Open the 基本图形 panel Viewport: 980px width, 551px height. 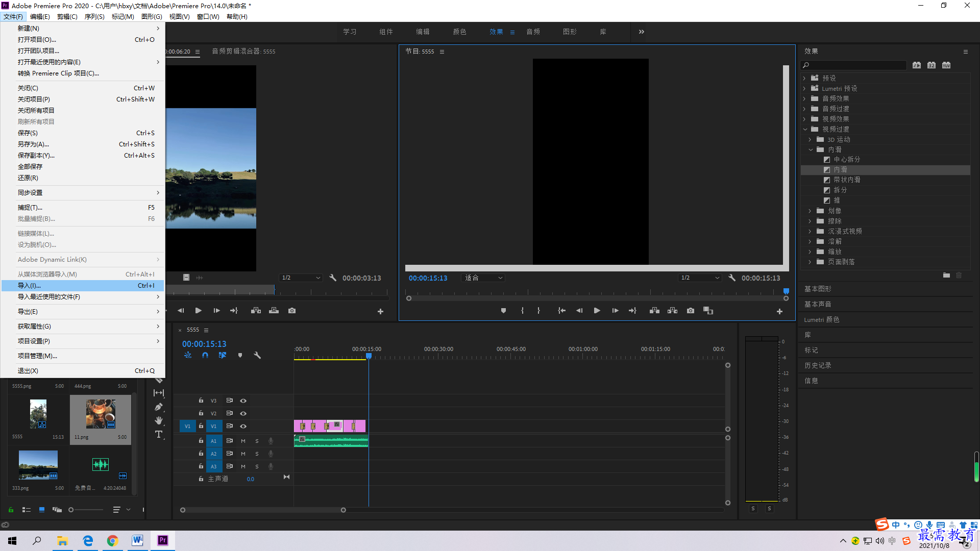point(818,289)
